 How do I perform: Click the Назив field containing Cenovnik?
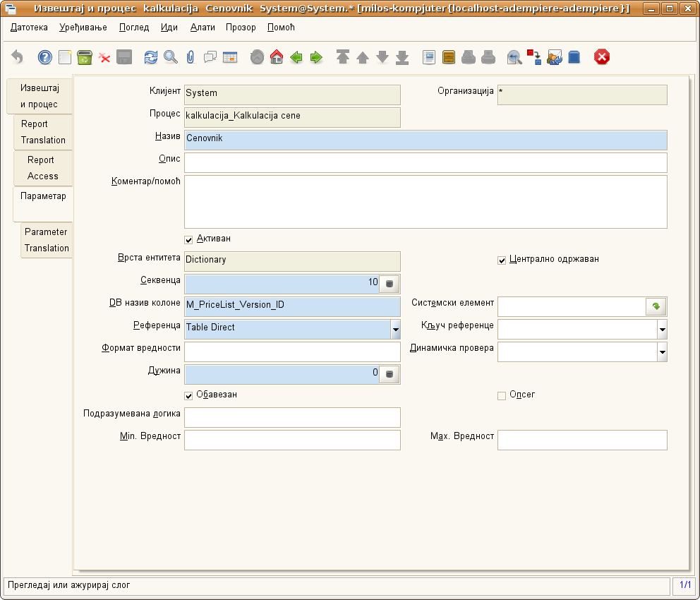click(426, 140)
